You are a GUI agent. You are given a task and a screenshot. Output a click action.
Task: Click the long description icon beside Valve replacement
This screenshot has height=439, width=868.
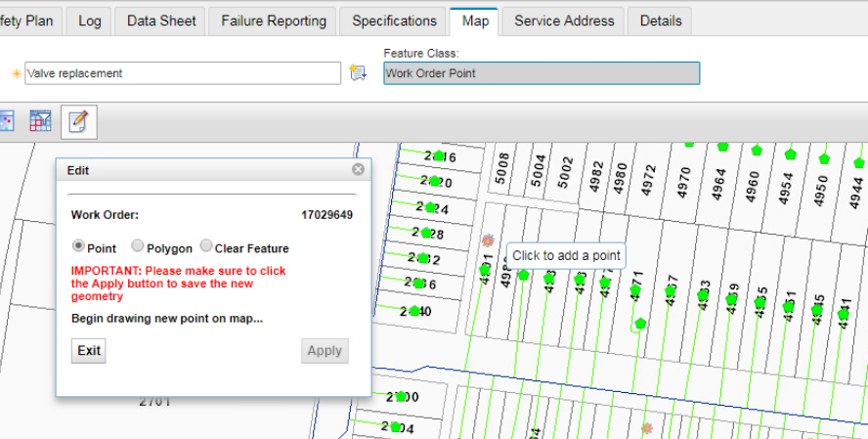pyautogui.click(x=358, y=73)
